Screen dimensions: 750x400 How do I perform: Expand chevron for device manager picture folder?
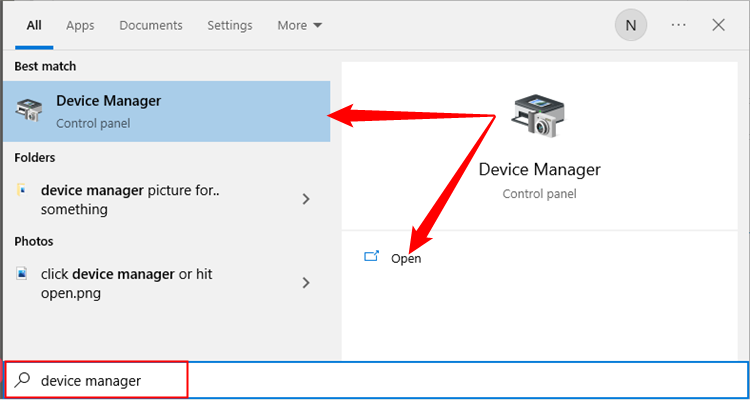[306, 200]
